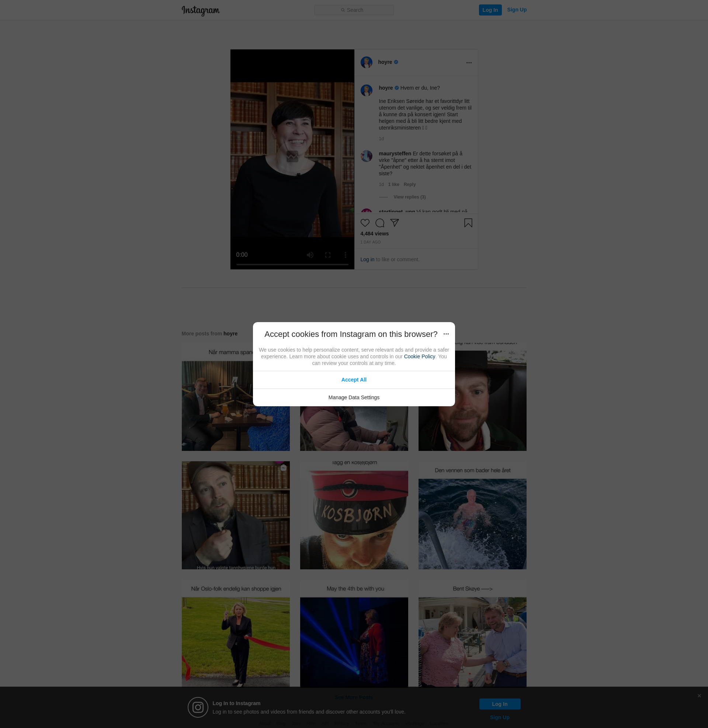The image size is (708, 728).
Task: Open maurysteffen username link
Action: click(395, 153)
